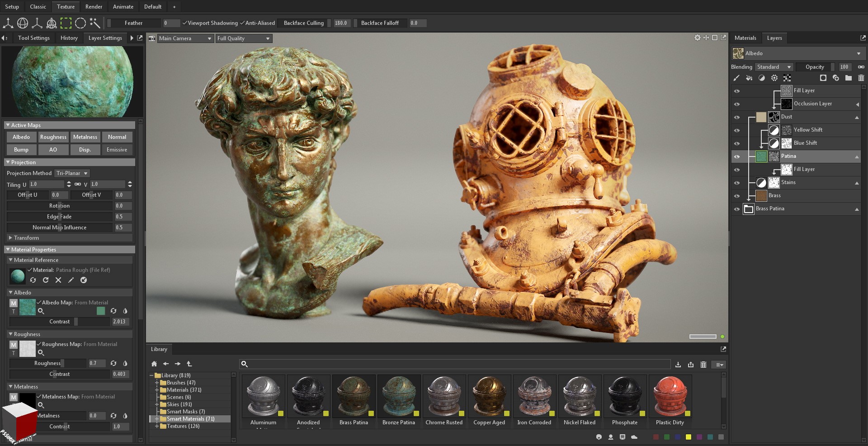Delete selected library item with trash icon
Screen dimensions: 868x446
click(x=703, y=365)
